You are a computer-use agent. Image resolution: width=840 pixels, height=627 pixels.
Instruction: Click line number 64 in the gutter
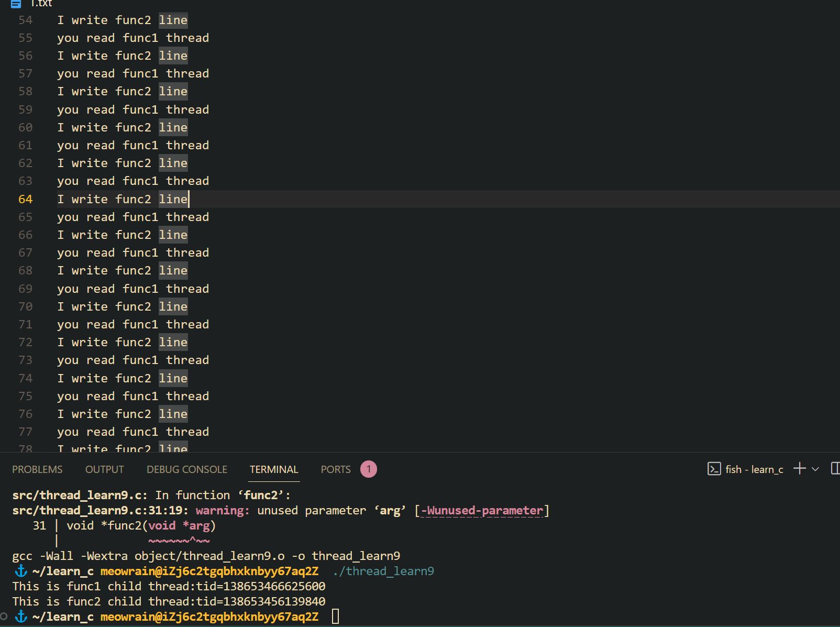pos(25,199)
